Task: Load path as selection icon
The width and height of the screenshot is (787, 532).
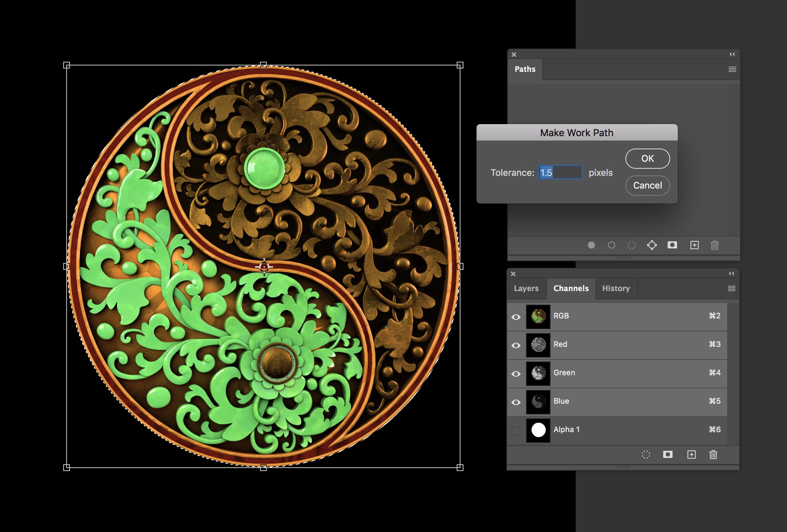Action: (631, 245)
